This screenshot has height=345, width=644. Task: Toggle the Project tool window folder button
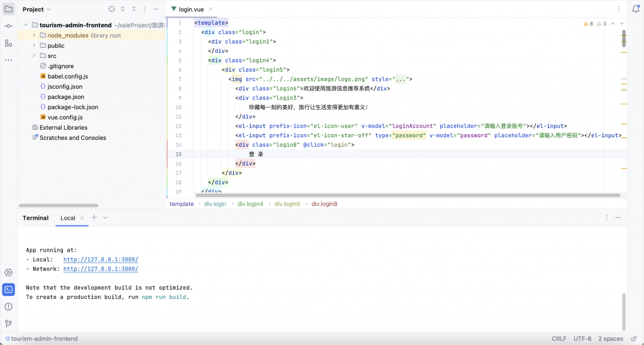[x=8, y=9]
